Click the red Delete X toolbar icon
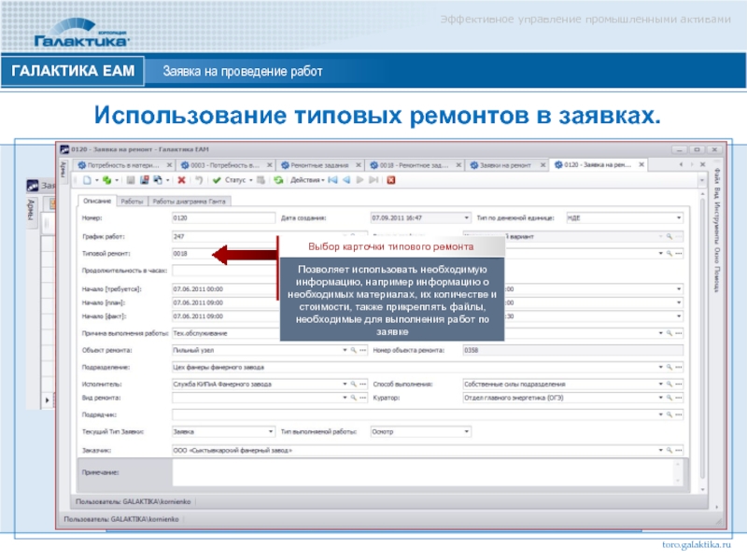 [180, 180]
